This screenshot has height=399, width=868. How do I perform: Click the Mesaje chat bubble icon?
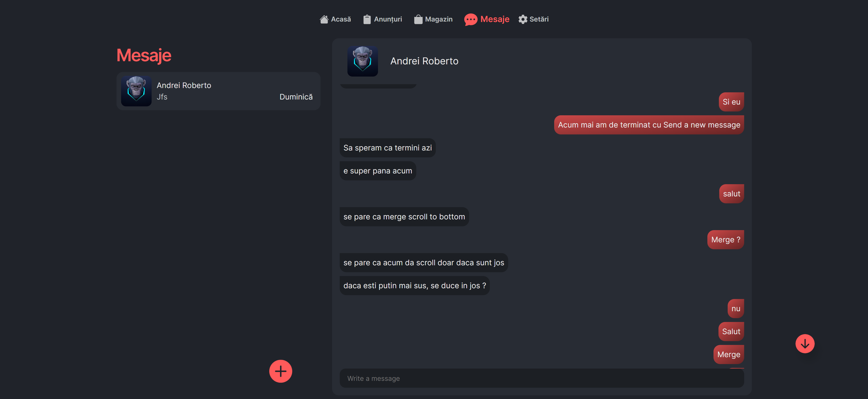471,20
